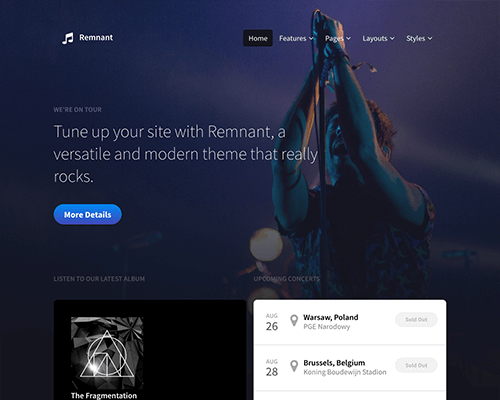Click the music note logo icon
The width and height of the screenshot is (500, 400).
(x=68, y=38)
